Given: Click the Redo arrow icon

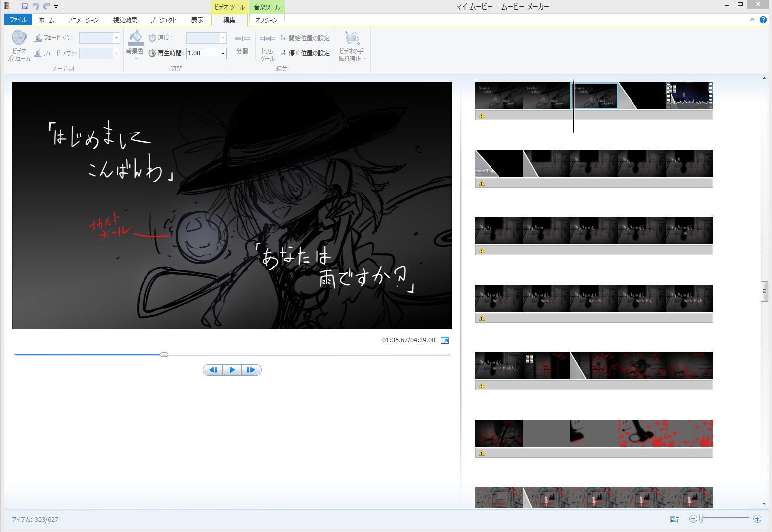Looking at the screenshot, I should coord(46,6).
